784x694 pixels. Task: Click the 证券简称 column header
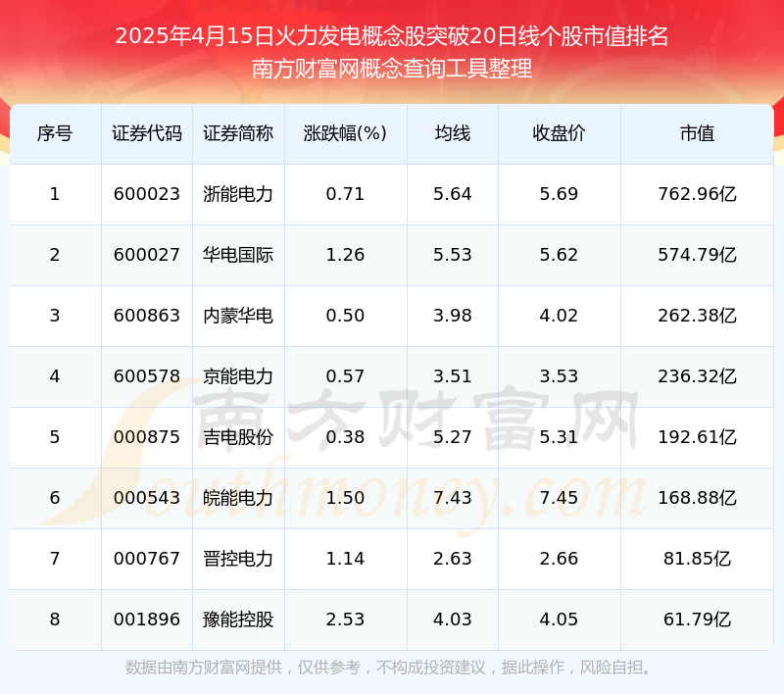pyautogui.click(x=238, y=133)
